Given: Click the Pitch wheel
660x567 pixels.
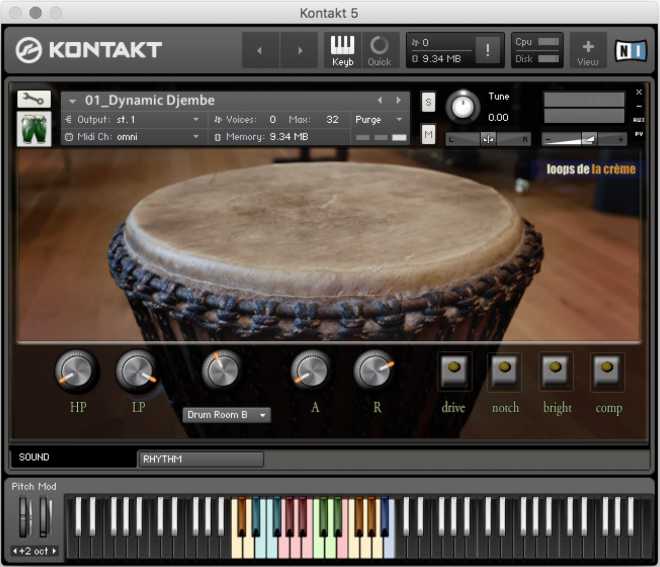Looking at the screenshot, I should pos(25,517).
